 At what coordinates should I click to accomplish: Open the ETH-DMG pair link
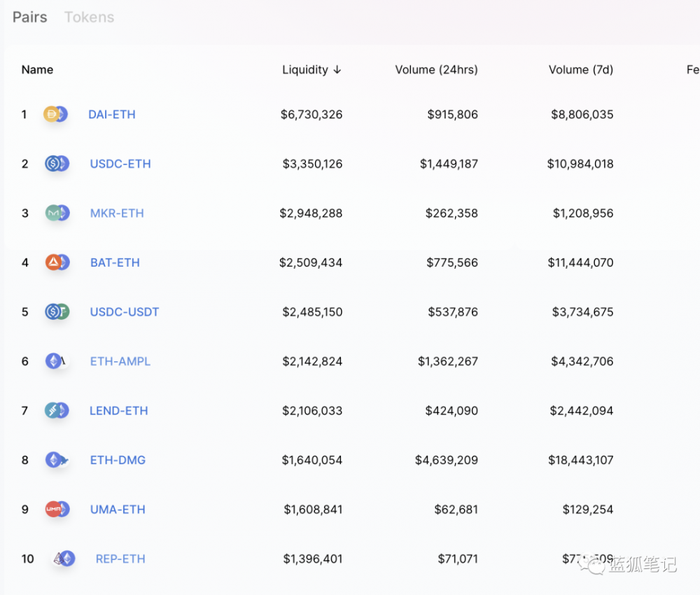click(118, 460)
